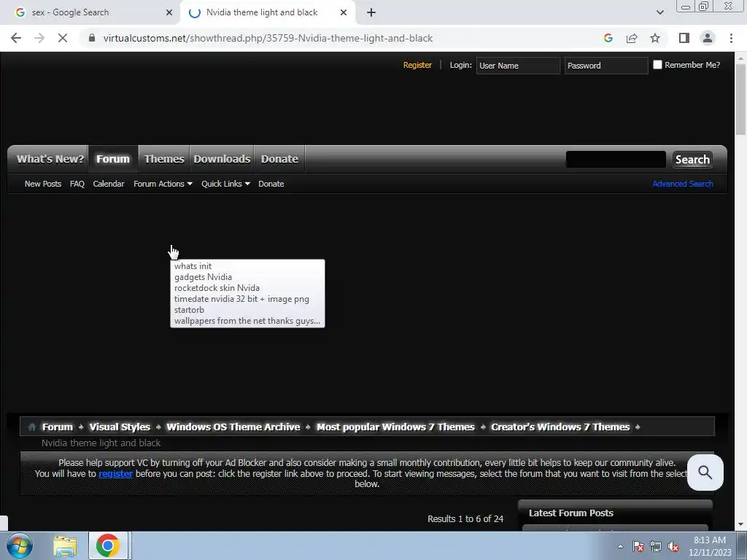
Task: Open What's New? nav tab
Action: [50, 159]
